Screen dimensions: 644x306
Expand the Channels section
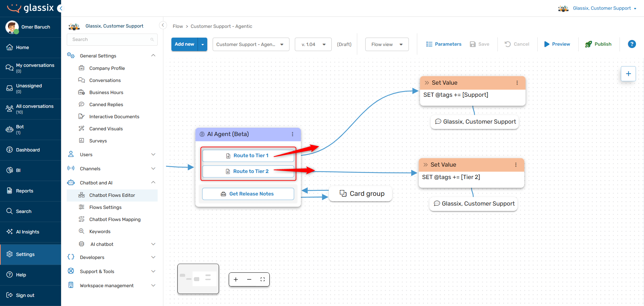(x=153, y=169)
